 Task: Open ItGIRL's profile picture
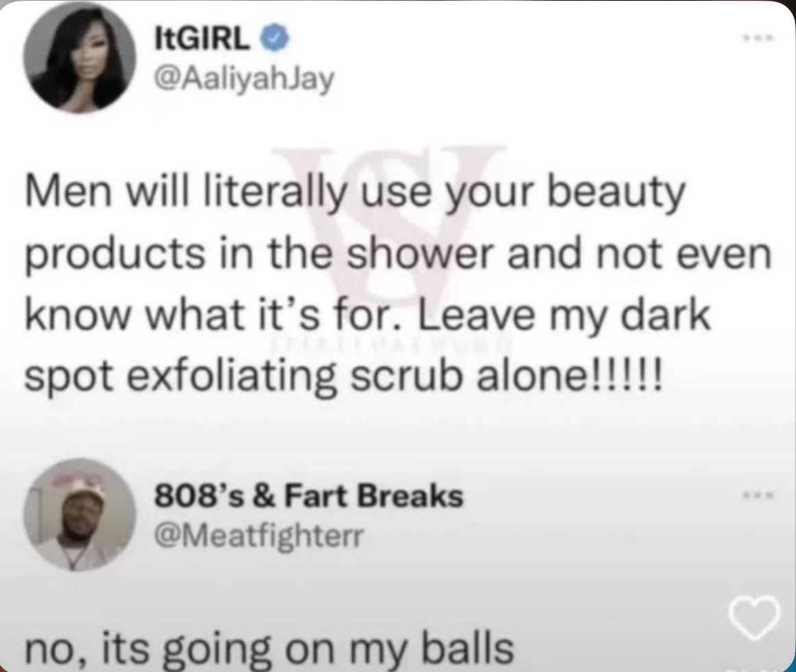(79, 56)
